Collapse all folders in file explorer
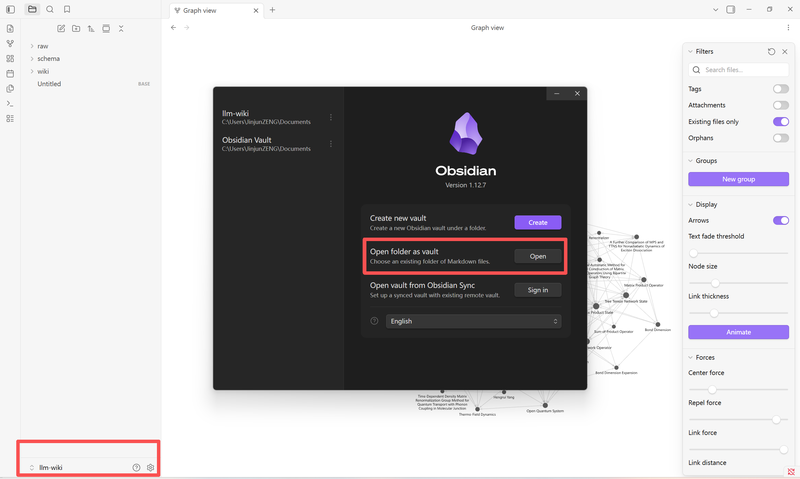Image resolution: width=800 pixels, height=479 pixels. click(x=121, y=29)
